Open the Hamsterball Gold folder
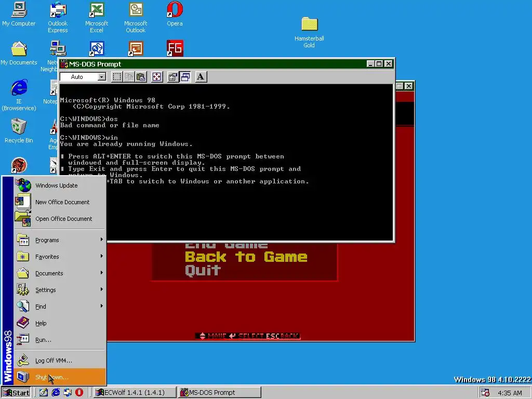Image resolution: width=532 pixels, height=399 pixels. [309, 32]
